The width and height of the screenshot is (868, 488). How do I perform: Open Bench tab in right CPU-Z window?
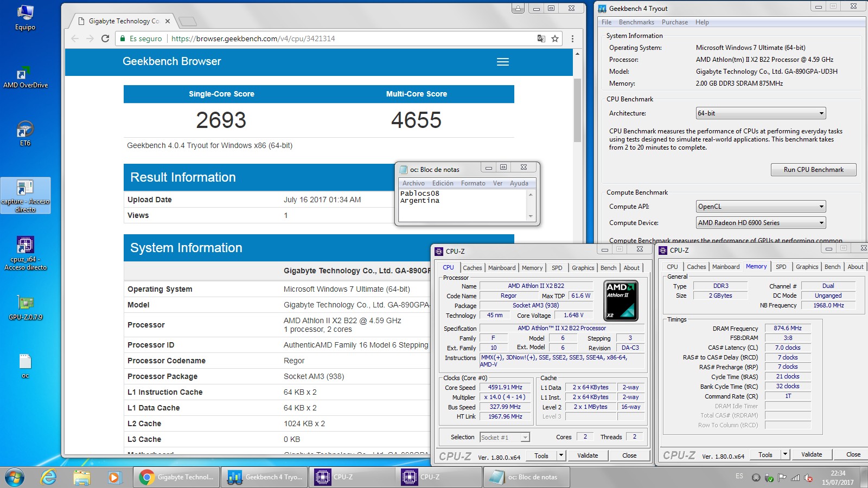(832, 267)
